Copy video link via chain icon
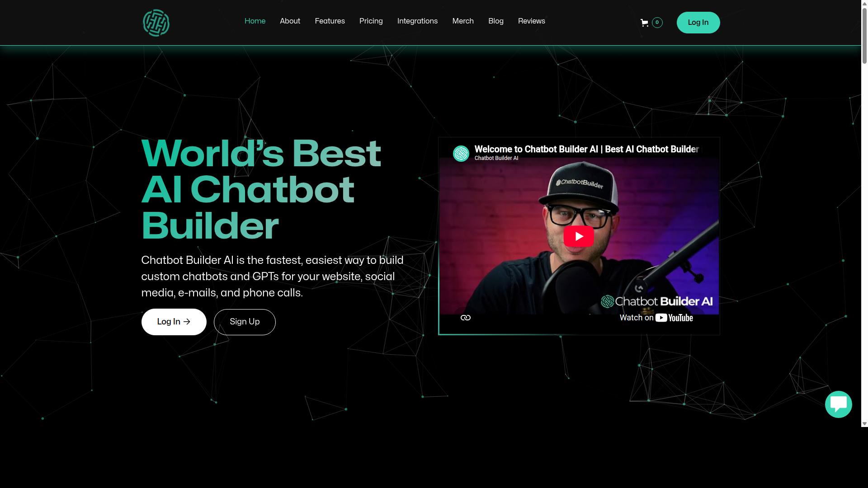 (465, 318)
